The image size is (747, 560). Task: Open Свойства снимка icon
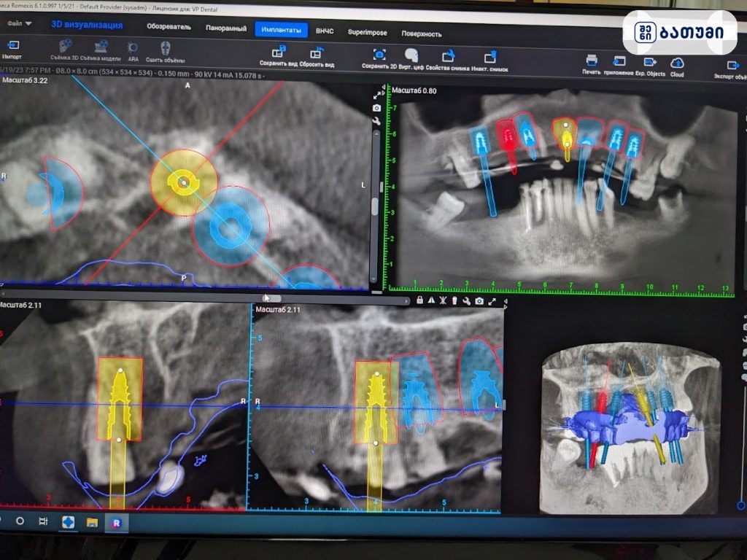pyautogui.click(x=449, y=56)
